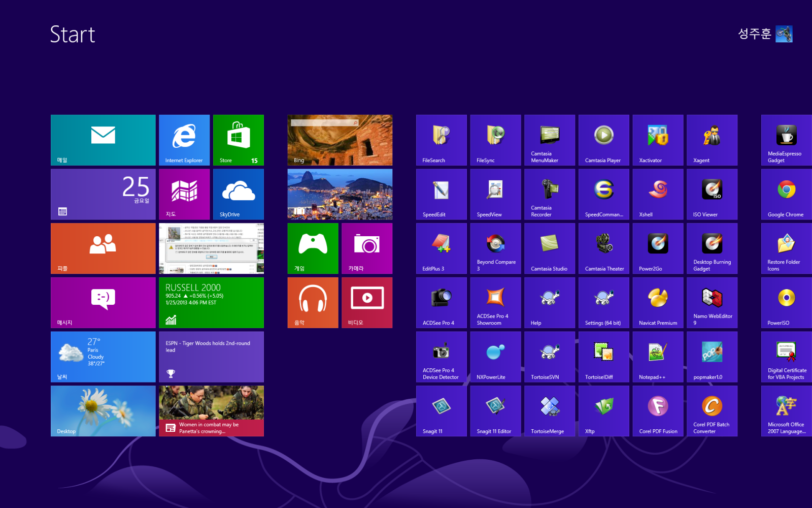Launch Xactivator
Image resolution: width=812 pixels, height=508 pixels.
coord(658,140)
